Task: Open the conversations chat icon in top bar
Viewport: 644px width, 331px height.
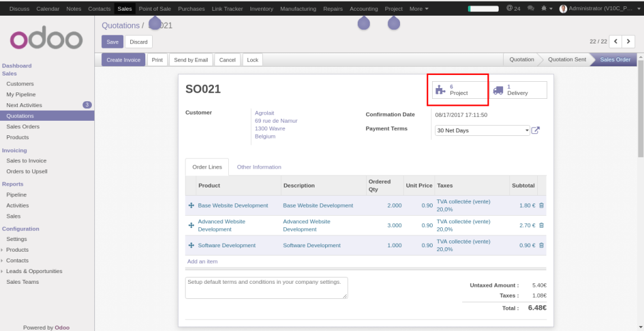Action: point(531,8)
